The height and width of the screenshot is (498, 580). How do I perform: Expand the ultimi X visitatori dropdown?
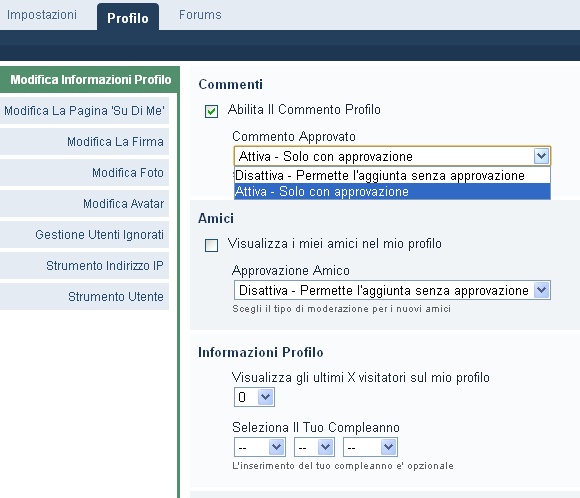click(x=254, y=397)
